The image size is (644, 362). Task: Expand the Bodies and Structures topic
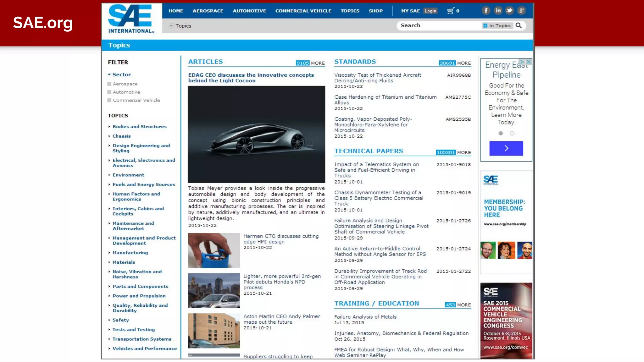109,127
